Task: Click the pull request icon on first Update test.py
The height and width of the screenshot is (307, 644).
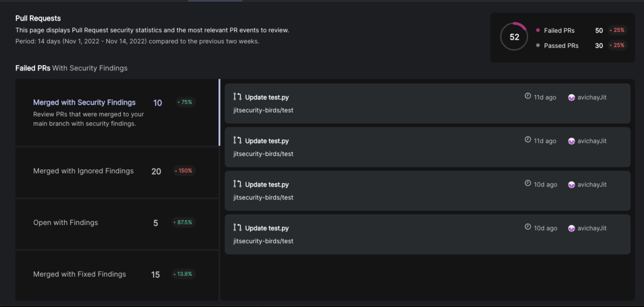Action: 237,97
